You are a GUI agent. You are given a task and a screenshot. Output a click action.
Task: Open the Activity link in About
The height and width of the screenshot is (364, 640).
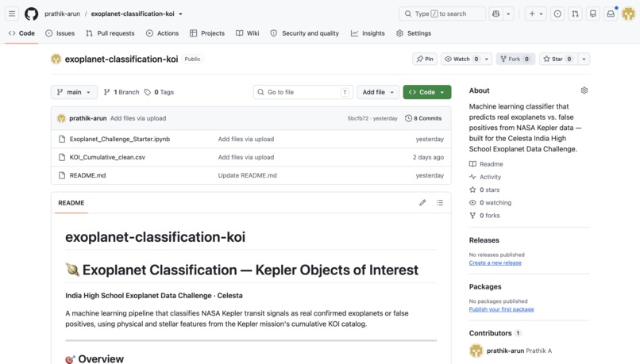click(485, 177)
